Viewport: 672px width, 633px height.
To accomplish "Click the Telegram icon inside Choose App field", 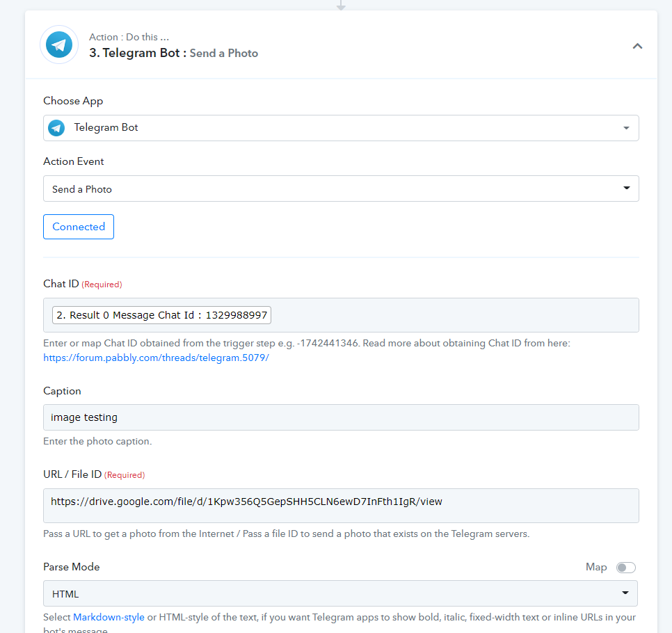I will click(x=56, y=128).
